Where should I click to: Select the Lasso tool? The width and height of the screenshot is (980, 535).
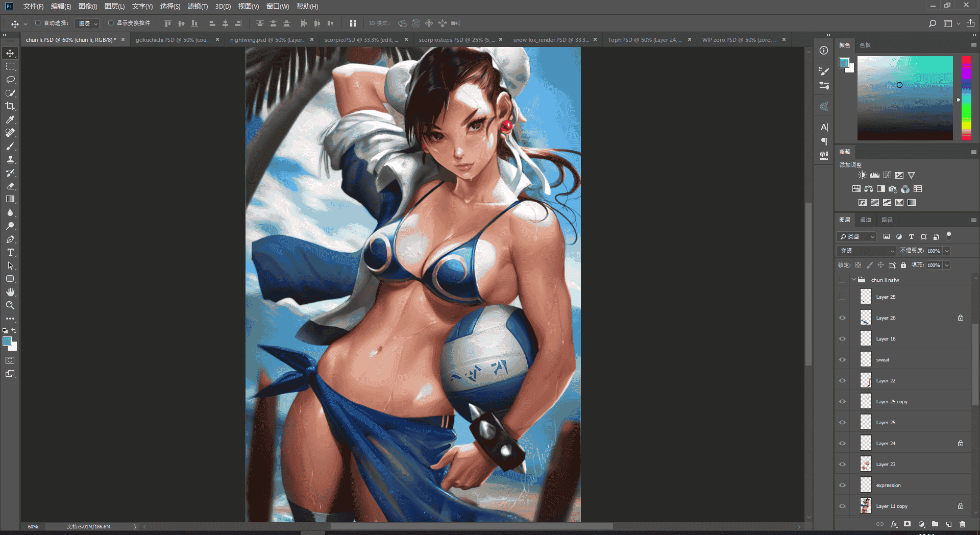(10, 80)
